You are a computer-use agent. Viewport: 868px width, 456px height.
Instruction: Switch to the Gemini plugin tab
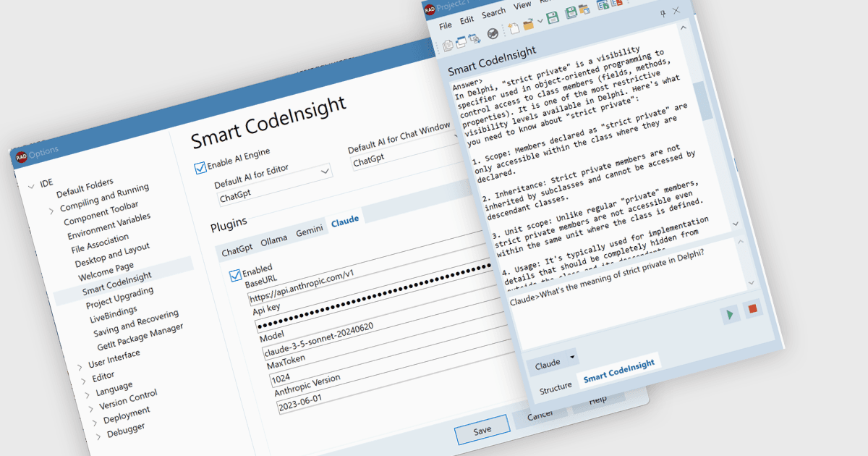(x=310, y=229)
